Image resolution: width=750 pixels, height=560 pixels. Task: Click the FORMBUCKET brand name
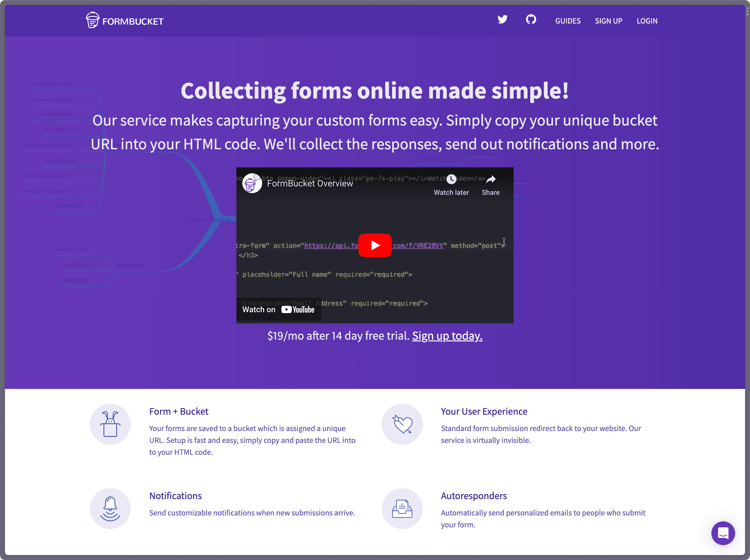tap(133, 21)
